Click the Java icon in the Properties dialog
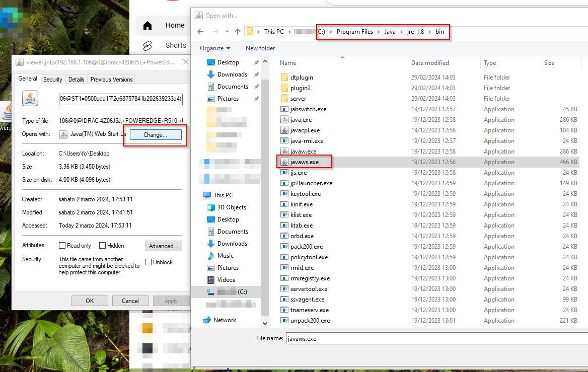Viewport: 588px width, 372px height. click(30, 98)
